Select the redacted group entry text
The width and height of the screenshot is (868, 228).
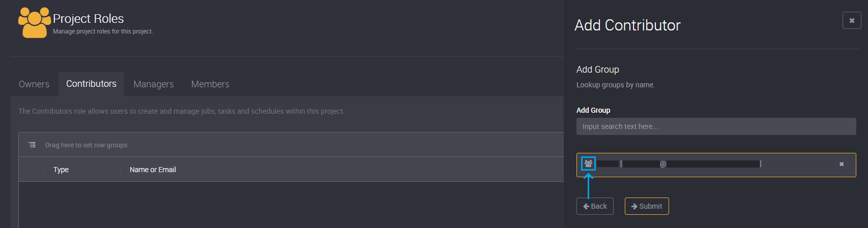coord(679,164)
